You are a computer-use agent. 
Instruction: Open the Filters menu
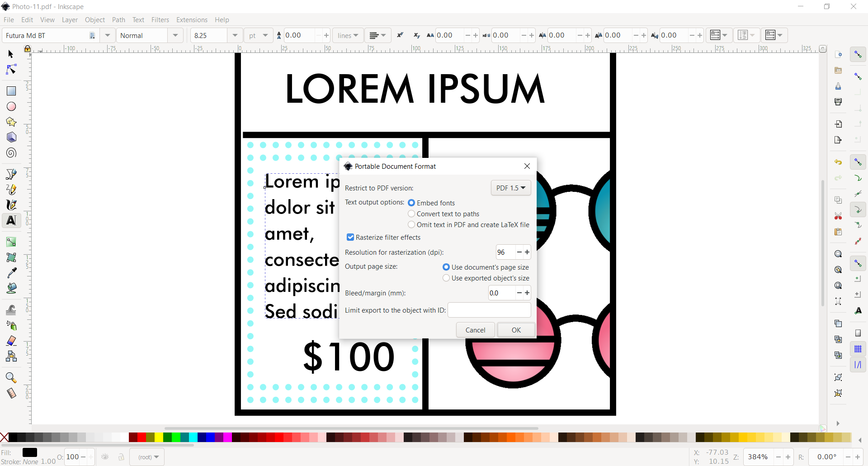160,20
